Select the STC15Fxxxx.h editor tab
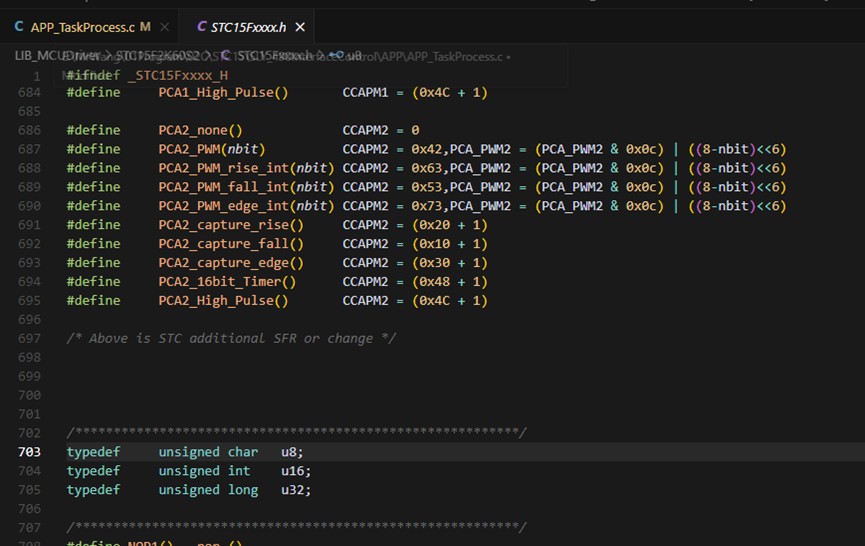Image resolution: width=865 pixels, height=546 pixels. [248, 27]
